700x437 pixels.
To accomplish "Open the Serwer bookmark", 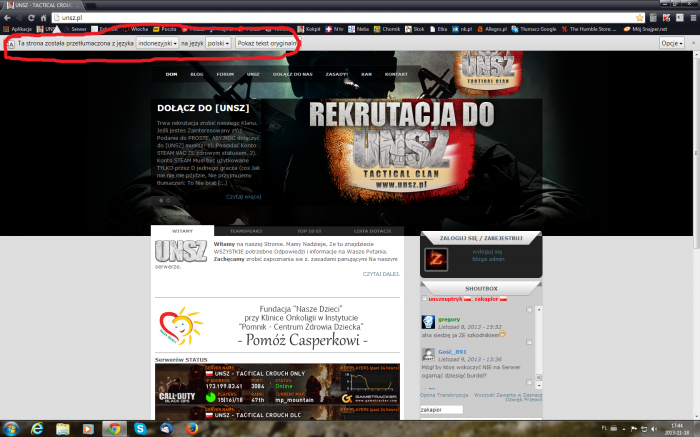I will pos(75,29).
